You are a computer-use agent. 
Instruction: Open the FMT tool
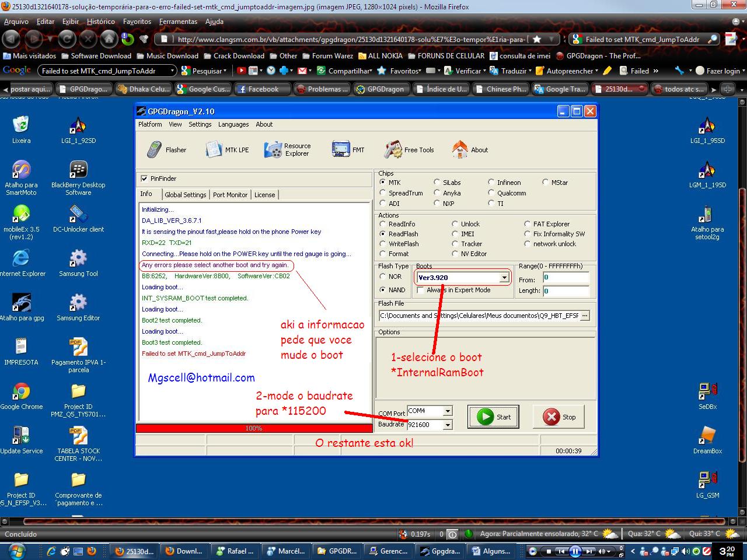[348, 150]
